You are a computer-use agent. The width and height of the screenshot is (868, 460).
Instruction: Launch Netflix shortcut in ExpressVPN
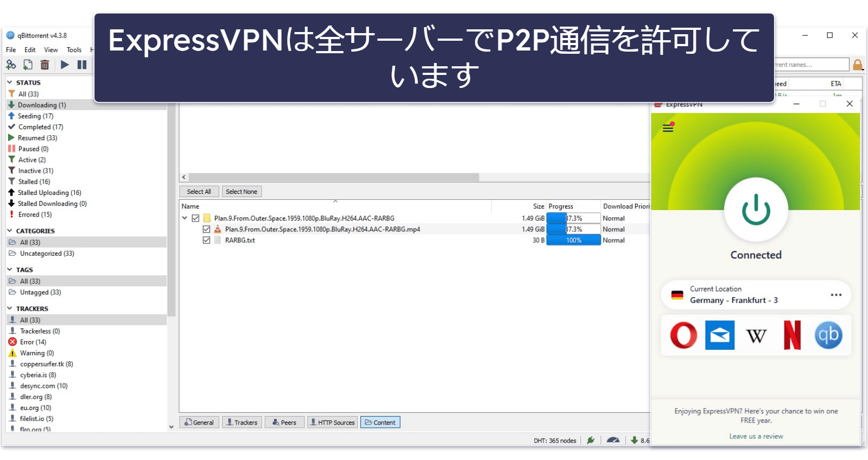pos(792,335)
